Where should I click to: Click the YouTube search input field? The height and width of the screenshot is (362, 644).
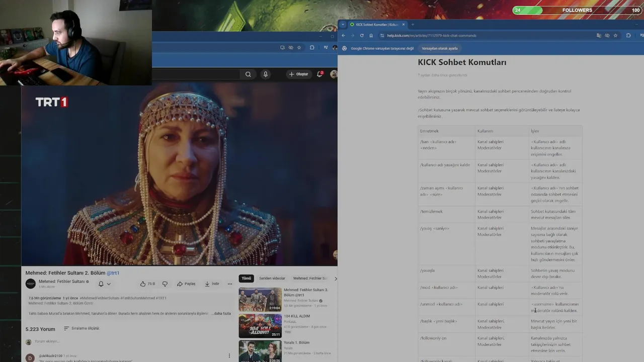196,74
